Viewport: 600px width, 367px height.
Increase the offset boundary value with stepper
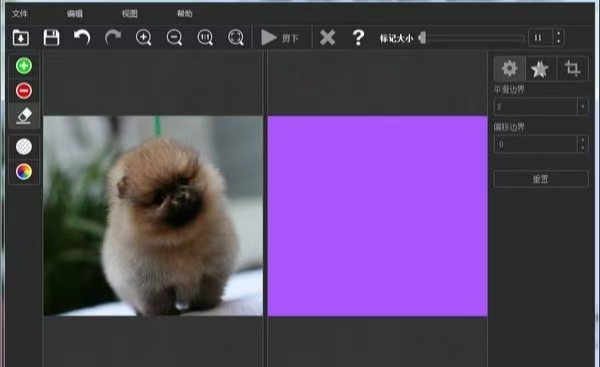click(x=582, y=140)
